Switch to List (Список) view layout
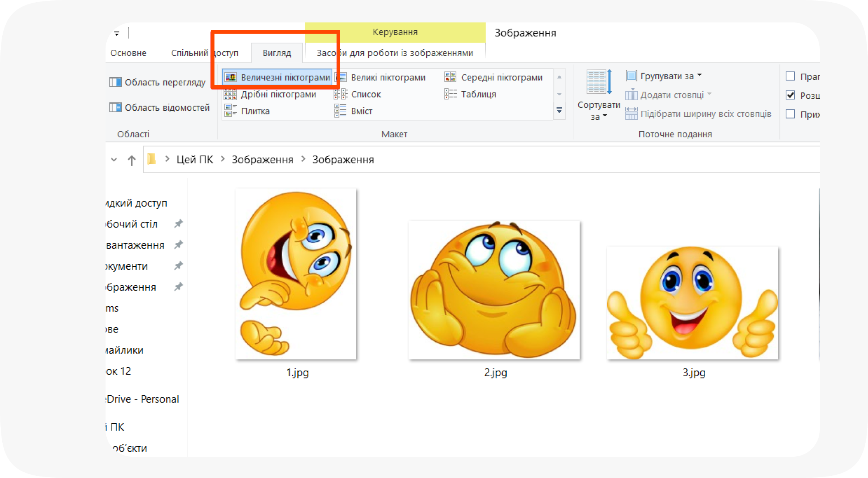Screen dimensions: 868x478 coord(358,94)
